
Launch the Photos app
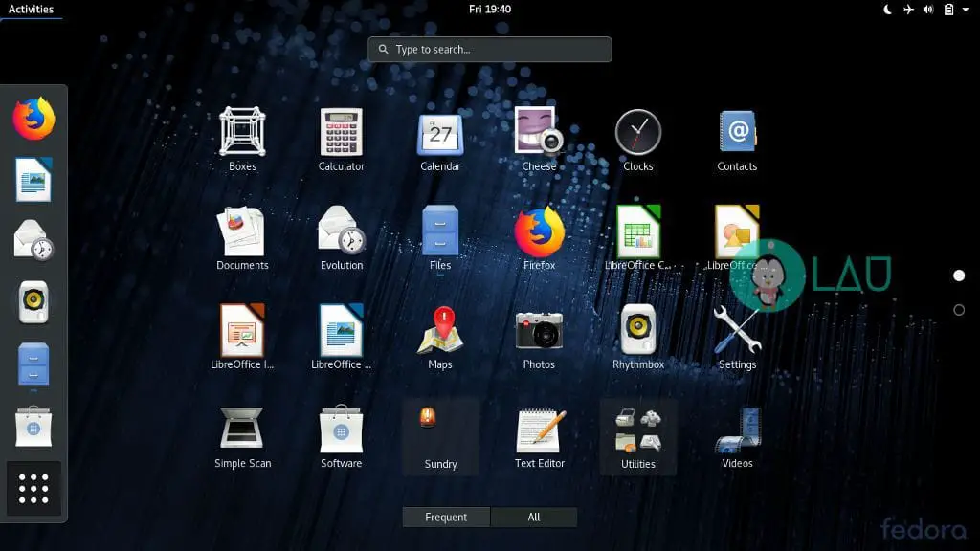click(539, 337)
